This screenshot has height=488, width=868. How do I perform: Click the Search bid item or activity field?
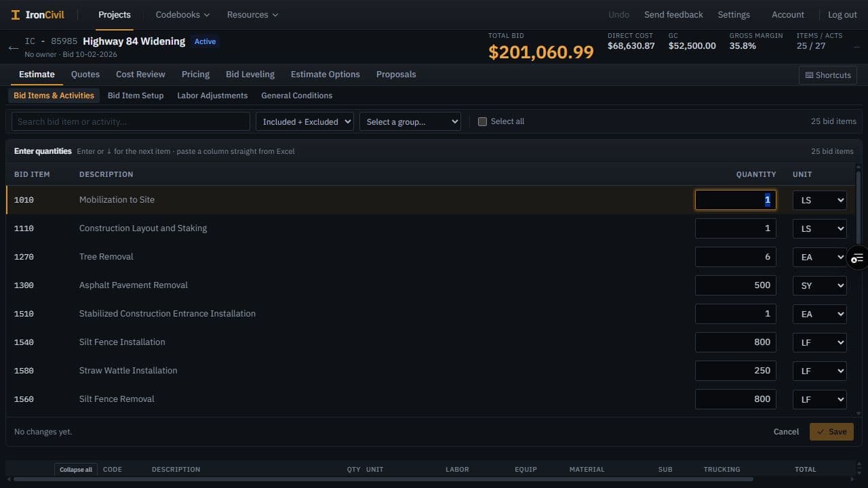pyautogui.click(x=131, y=122)
